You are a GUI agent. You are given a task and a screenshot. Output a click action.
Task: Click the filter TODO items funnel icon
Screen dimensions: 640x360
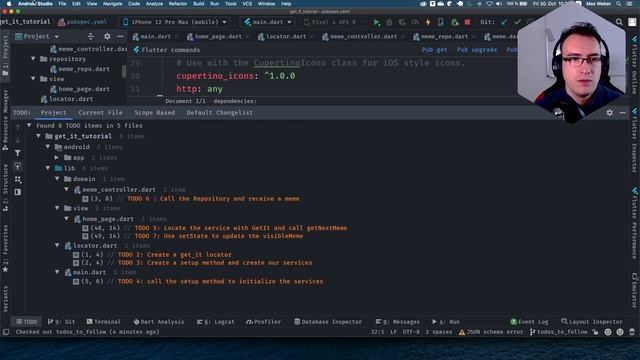tap(18, 153)
